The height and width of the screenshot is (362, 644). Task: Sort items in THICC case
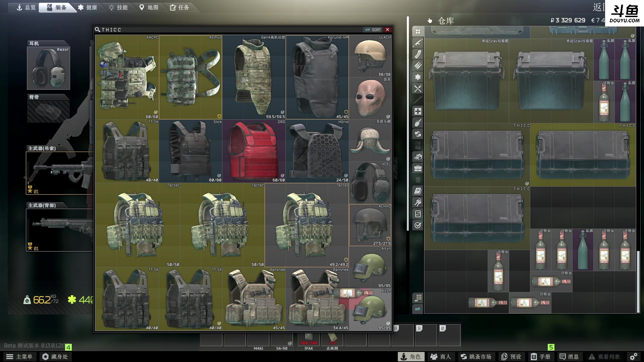[373, 30]
